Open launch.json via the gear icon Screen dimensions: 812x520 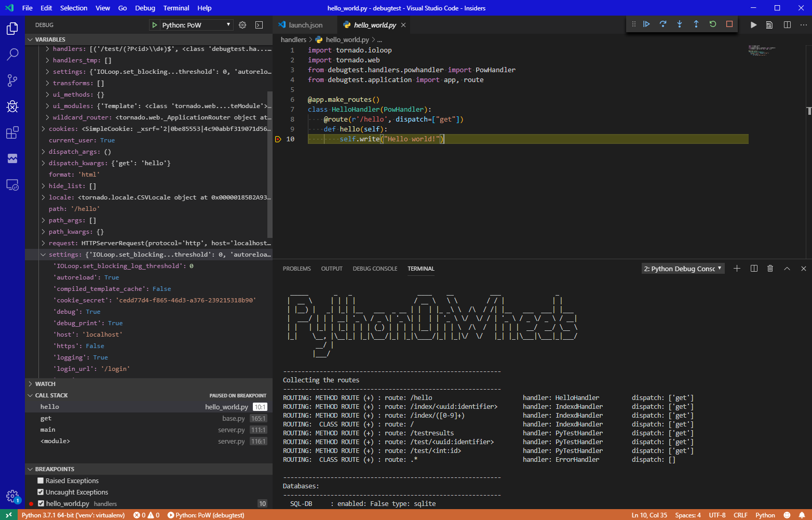242,25
